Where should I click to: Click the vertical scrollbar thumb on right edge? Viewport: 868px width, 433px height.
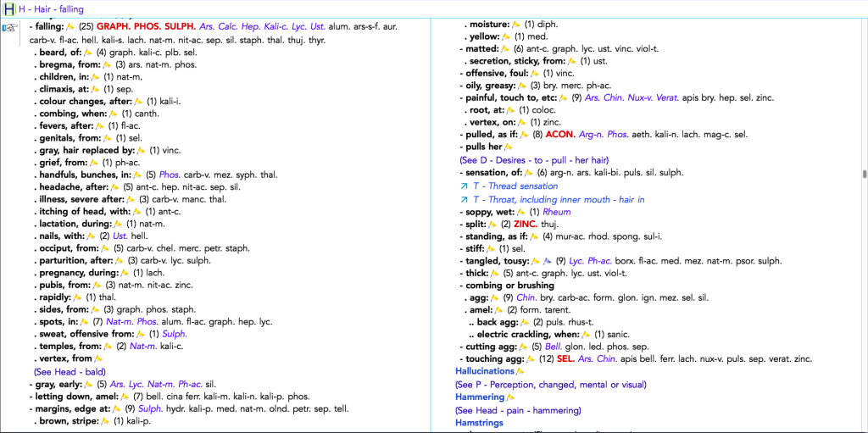click(x=864, y=174)
